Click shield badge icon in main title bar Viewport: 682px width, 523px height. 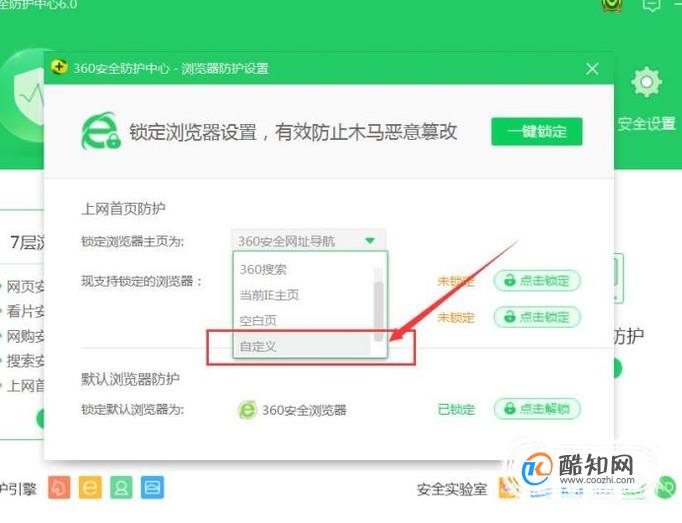tap(612, 5)
